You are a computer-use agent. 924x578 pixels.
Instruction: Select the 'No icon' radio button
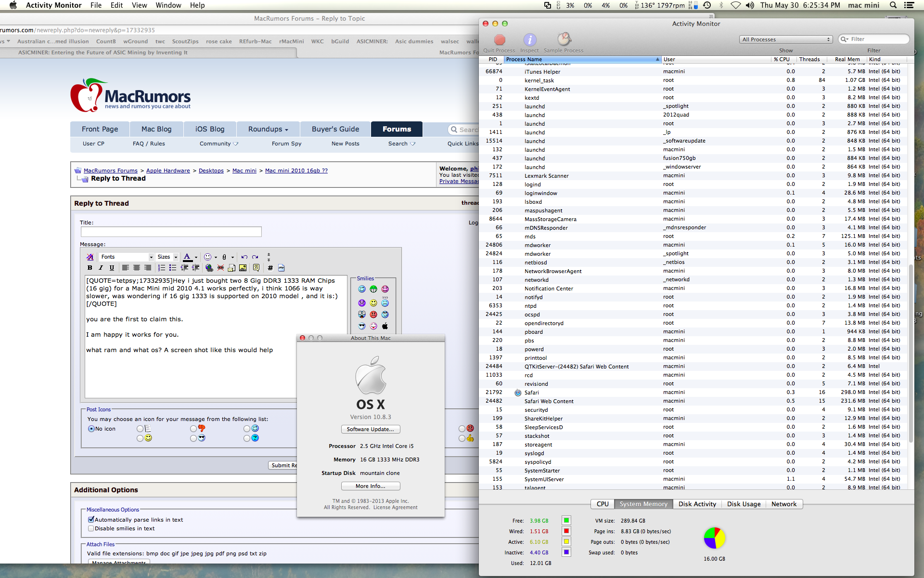point(91,429)
